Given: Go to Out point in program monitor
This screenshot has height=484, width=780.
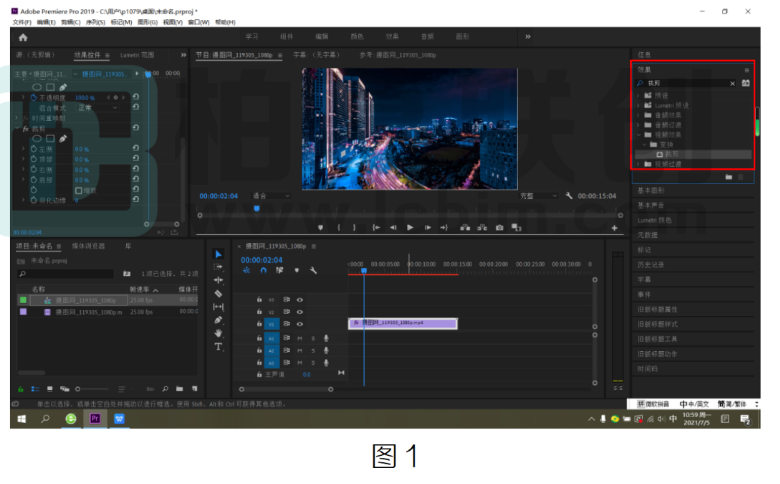Looking at the screenshot, I should [444, 227].
